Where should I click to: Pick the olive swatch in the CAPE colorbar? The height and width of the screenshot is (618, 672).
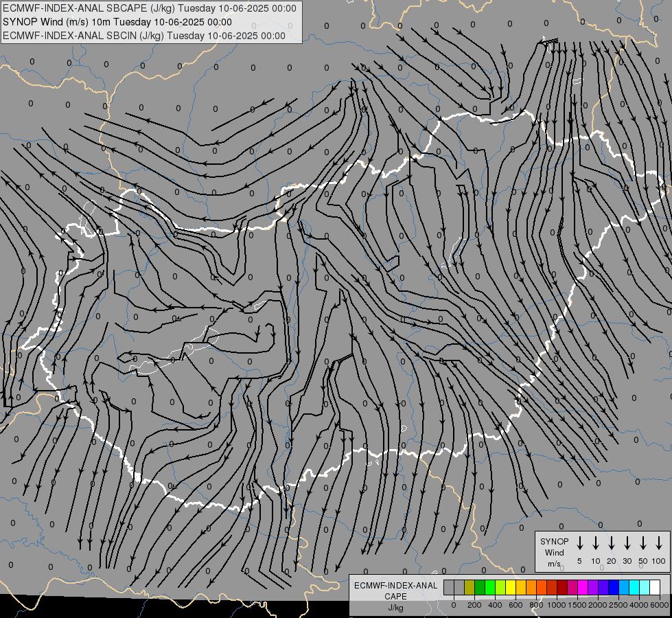click(470, 587)
